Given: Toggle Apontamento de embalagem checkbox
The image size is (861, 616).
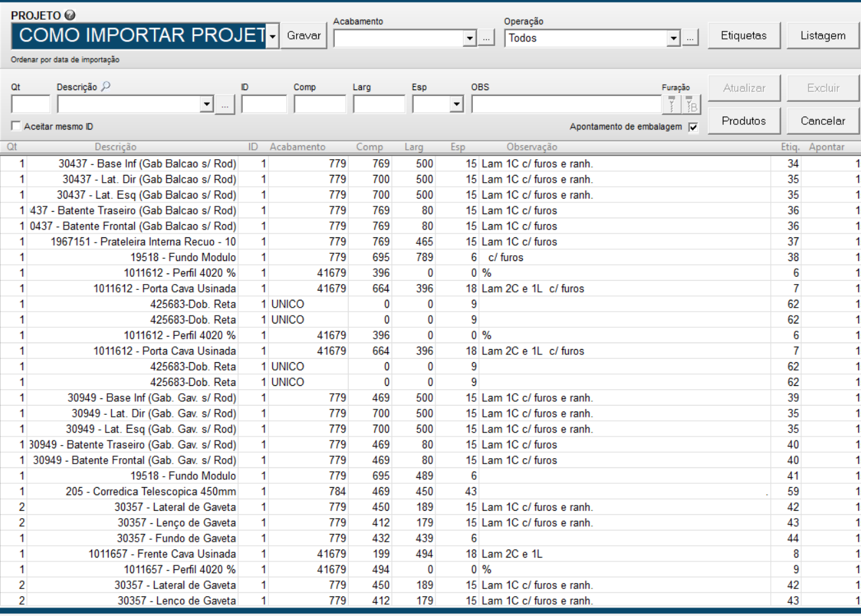Looking at the screenshot, I should click(693, 127).
